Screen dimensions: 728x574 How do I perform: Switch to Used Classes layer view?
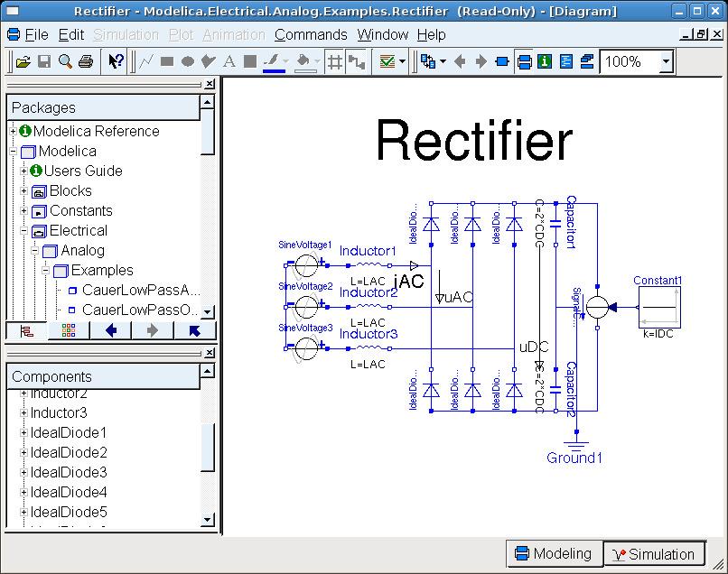click(587, 61)
